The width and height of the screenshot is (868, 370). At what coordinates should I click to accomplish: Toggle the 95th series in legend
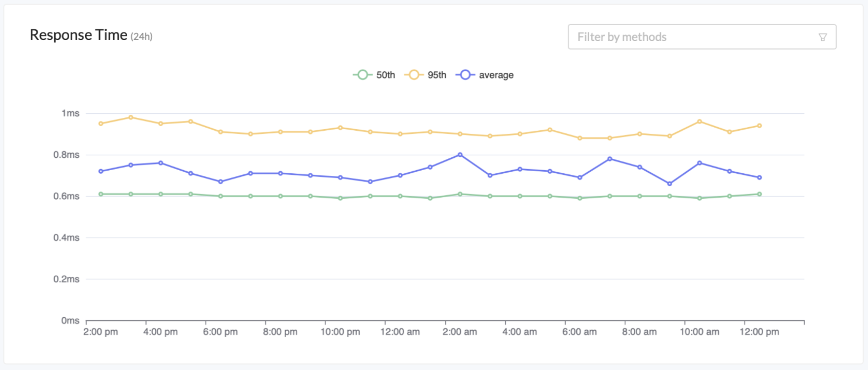coord(425,75)
